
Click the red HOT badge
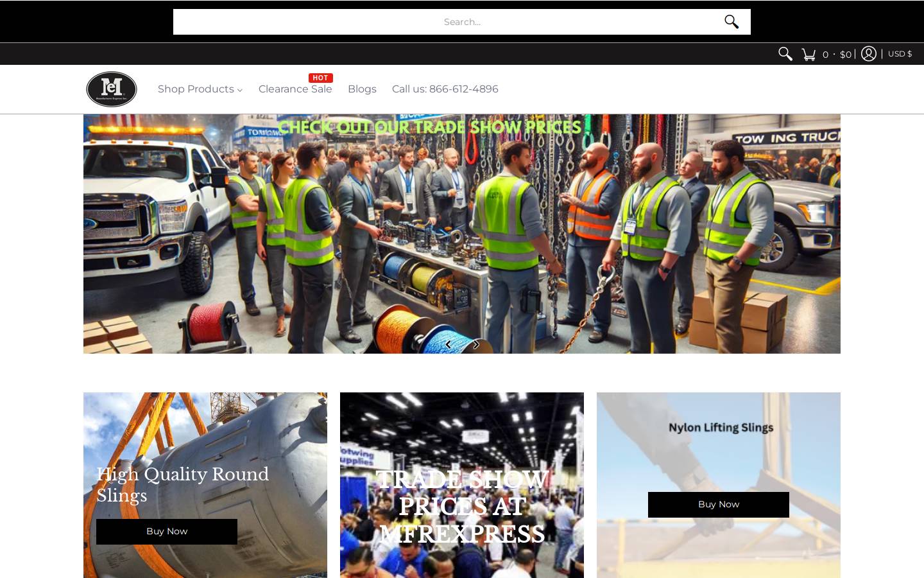(x=321, y=78)
